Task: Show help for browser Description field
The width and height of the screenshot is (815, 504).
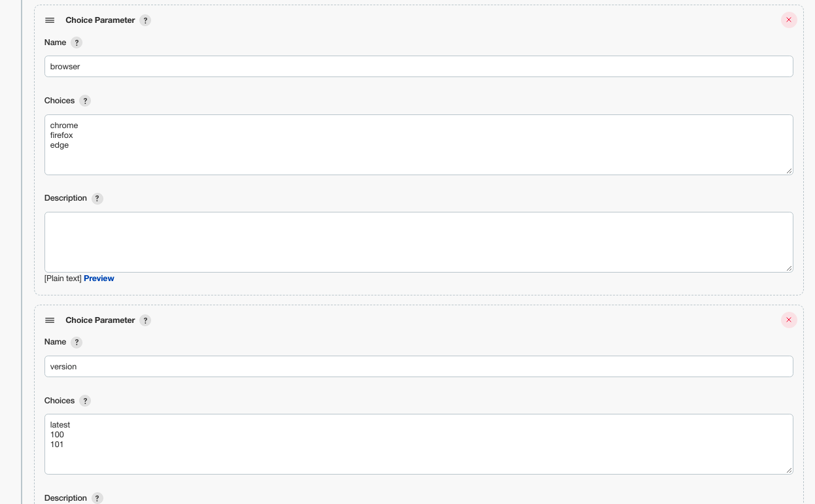Action: tap(97, 198)
